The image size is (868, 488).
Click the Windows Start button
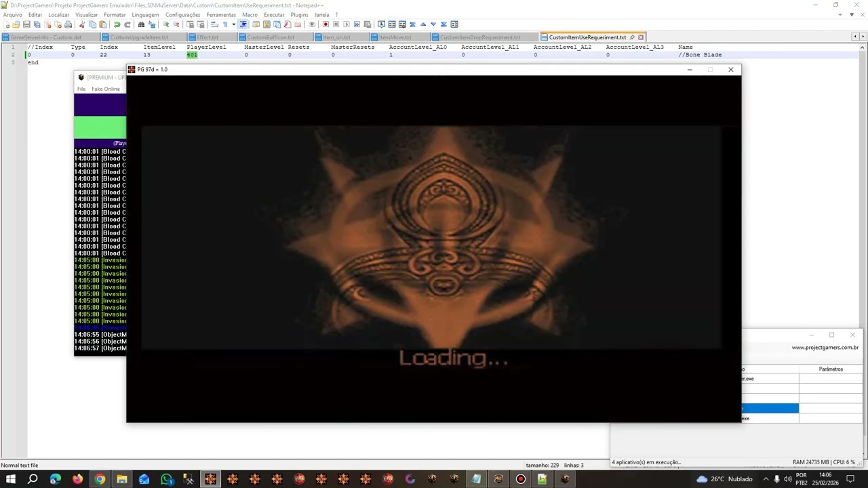10,479
